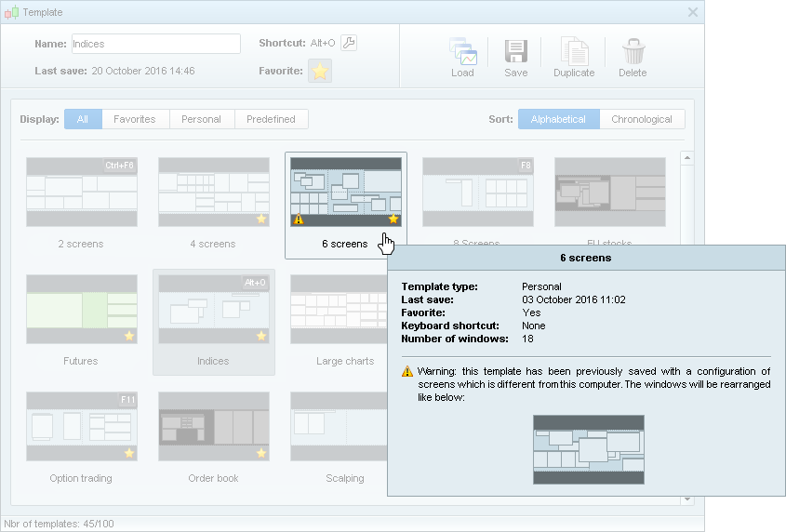Filter display by Personal templates
The height and width of the screenshot is (532, 786).
click(201, 119)
